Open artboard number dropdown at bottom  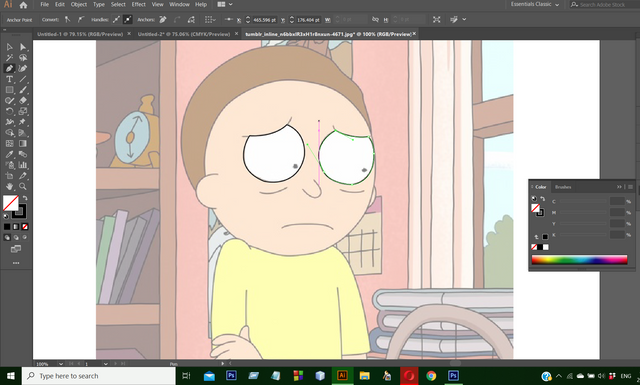coord(105,363)
